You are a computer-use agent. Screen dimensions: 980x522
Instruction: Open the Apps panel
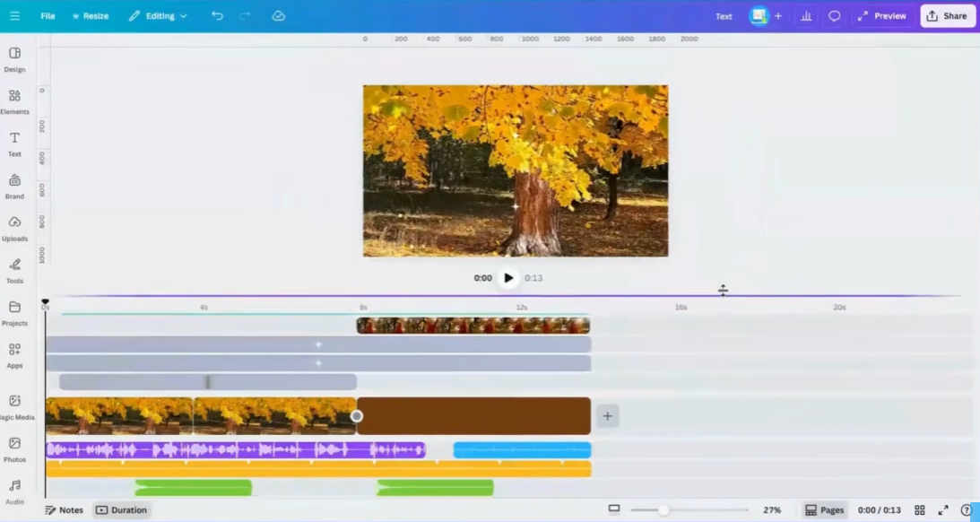[14, 356]
